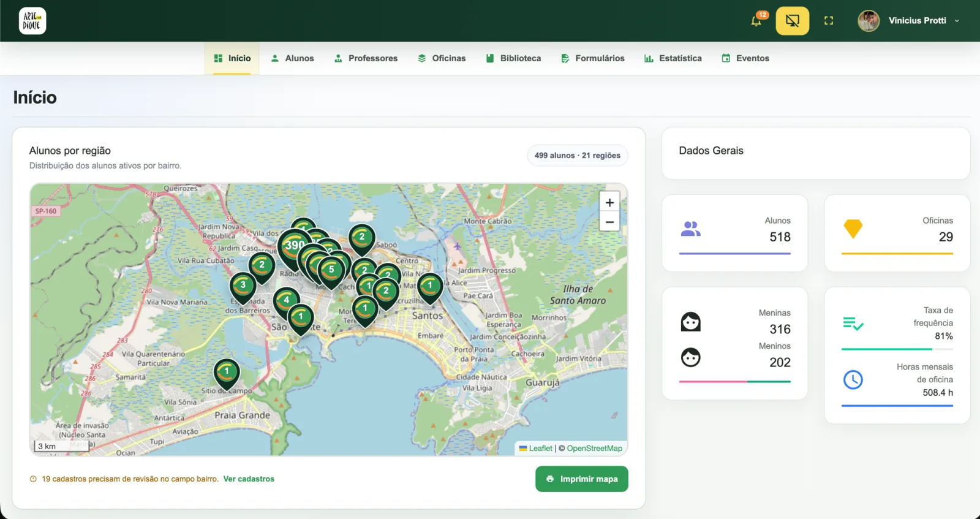Click the Oficinas yellow diamond icon

(x=853, y=229)
